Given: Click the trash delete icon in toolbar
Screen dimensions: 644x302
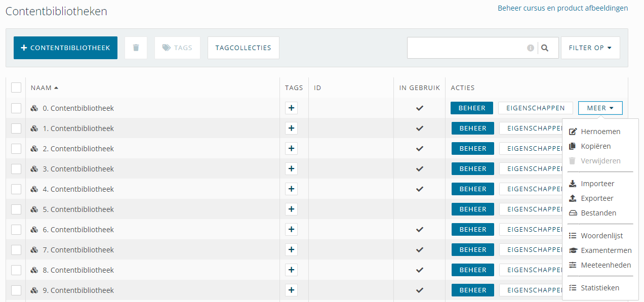Looking at the screenshot, I should click(x=136, y=48).
